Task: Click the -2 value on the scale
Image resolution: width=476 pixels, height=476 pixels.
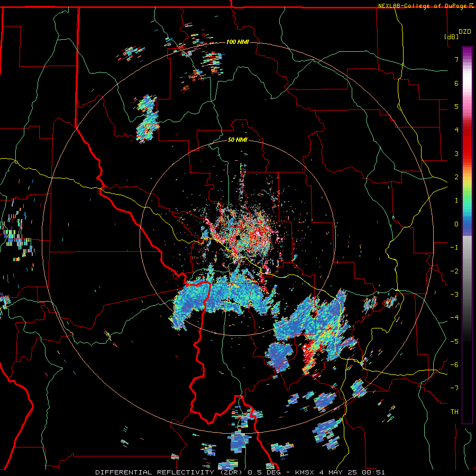Action: 454,271
